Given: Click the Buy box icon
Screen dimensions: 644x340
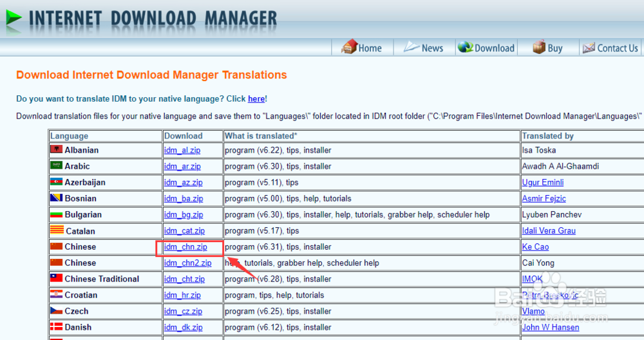Looking at the screenshot, I should coord(539,47).
